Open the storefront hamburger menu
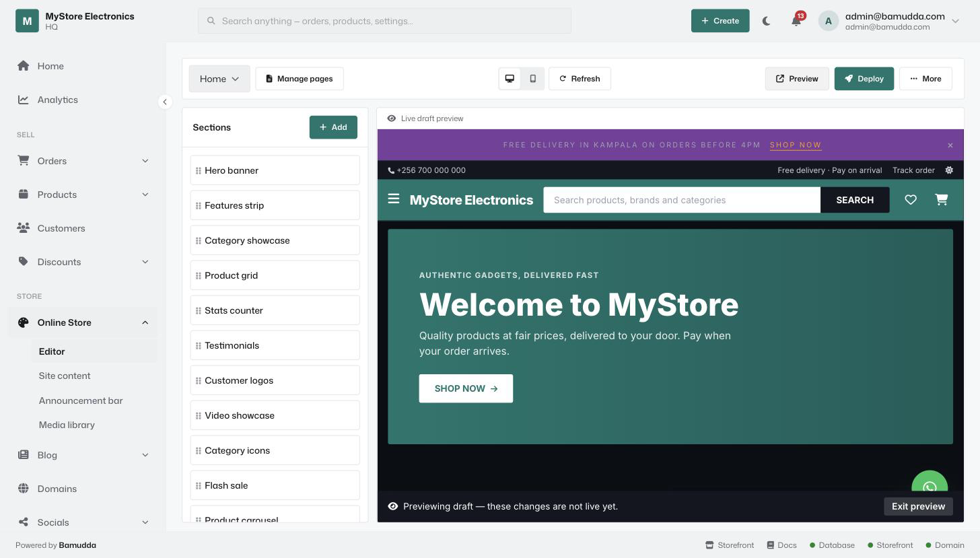Viewport: 980px width, 558px height. (394, 199)
